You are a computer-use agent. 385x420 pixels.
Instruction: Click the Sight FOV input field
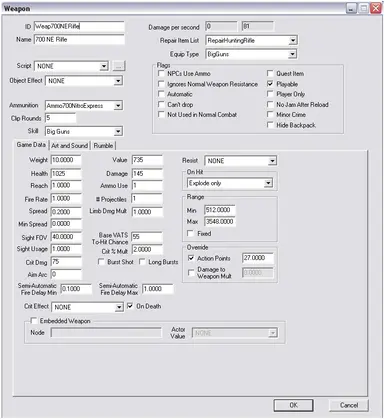66,237
